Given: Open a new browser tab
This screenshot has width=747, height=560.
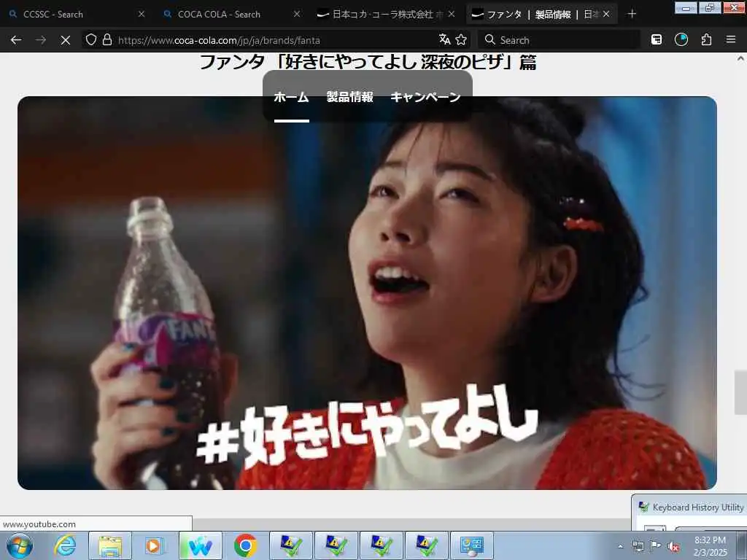Looking at the screenshot, I should tap(632, 14).
